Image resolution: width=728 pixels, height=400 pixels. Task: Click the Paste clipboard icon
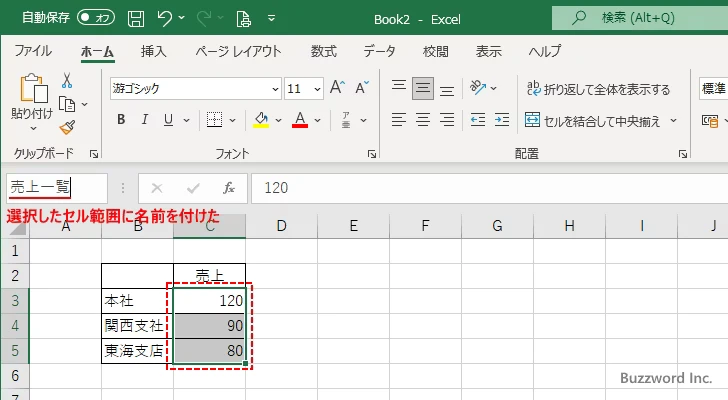click(x=33, y=88)
